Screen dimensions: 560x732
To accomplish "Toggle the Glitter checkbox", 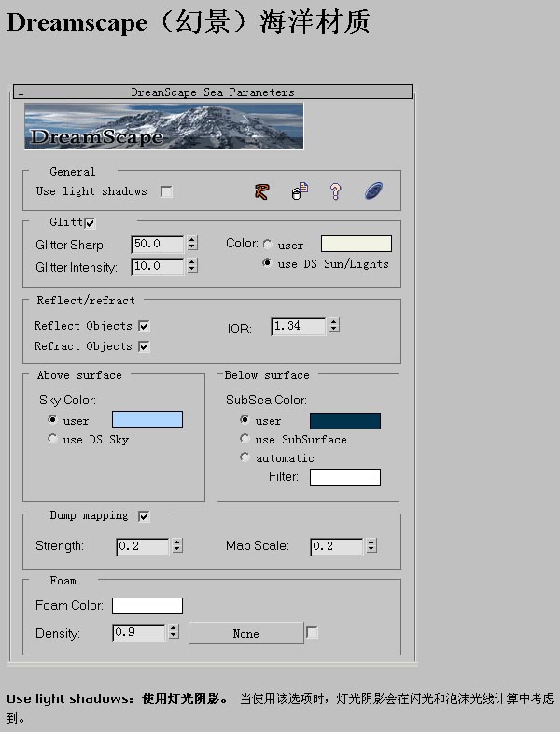I will [90, 223].
